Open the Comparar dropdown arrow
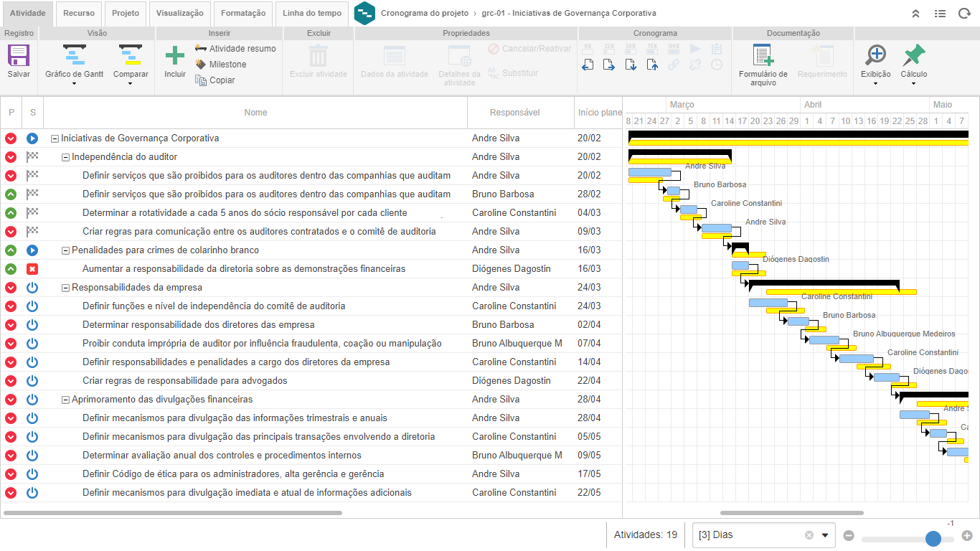 131,83
